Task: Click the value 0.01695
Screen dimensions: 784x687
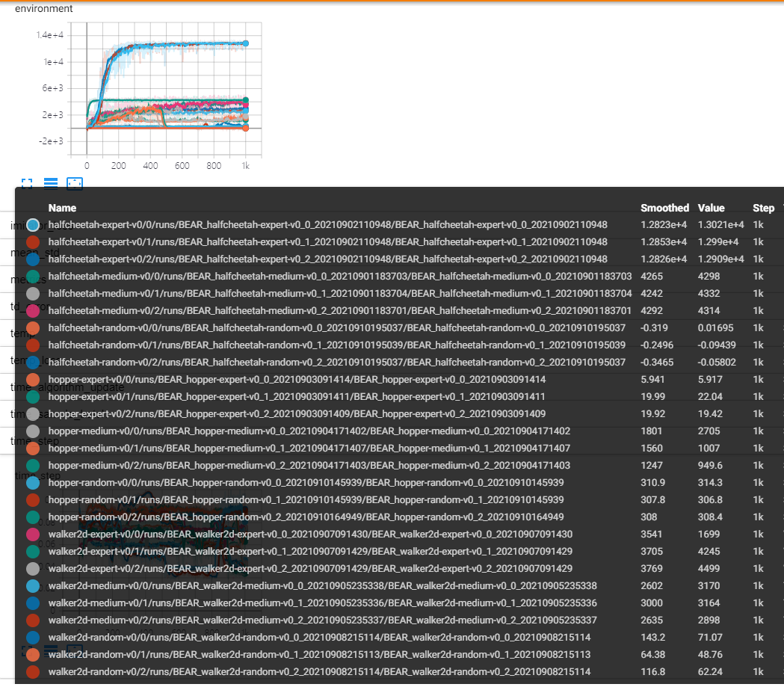Action: (x=715, y=328)
